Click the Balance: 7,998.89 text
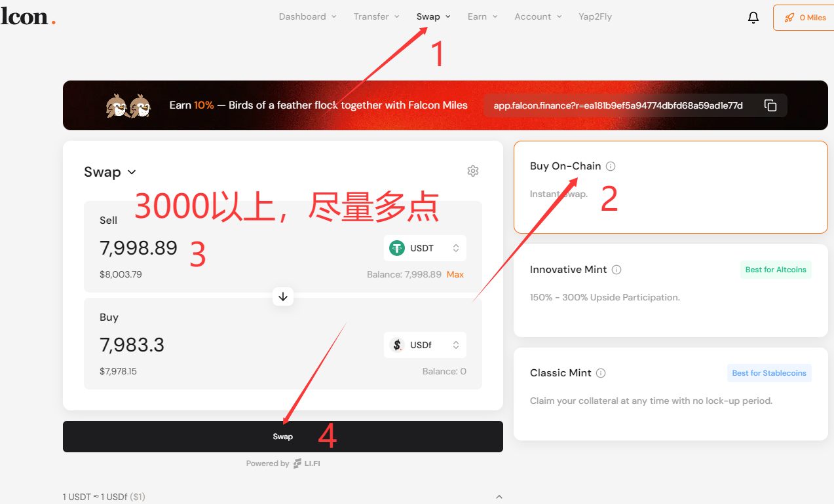This screenshot has width=834, height=504. tap(404, 275)
